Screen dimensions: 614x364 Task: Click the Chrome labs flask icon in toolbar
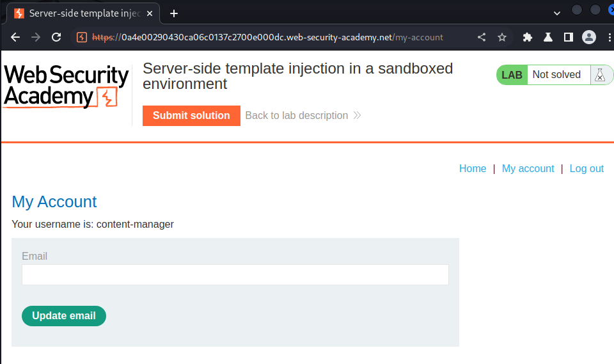(x=548, y=37)
